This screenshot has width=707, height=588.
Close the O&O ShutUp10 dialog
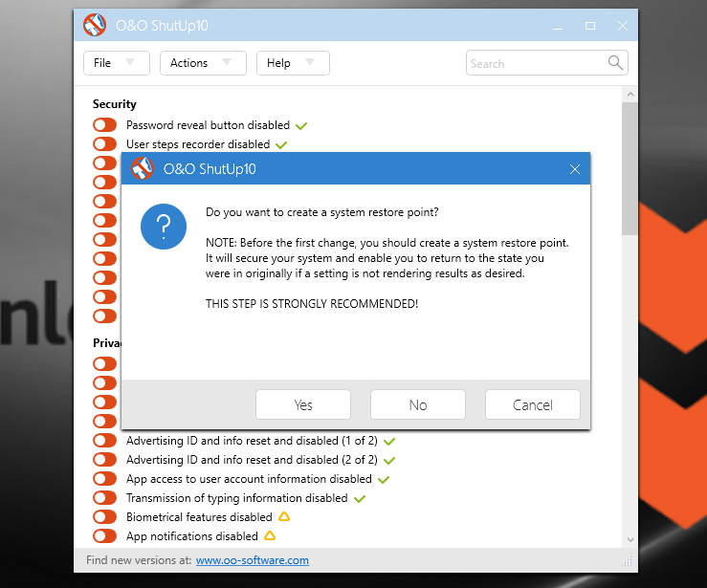point(574,169)
